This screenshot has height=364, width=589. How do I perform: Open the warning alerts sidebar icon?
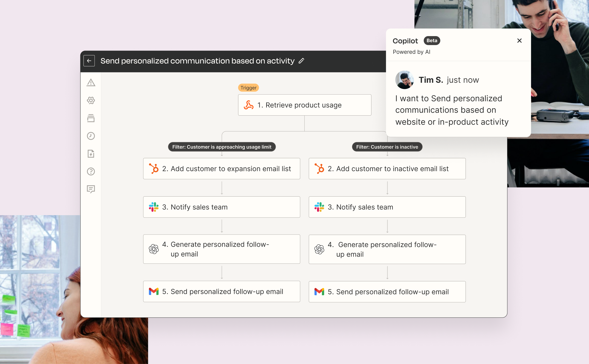(x=91, y=83)
